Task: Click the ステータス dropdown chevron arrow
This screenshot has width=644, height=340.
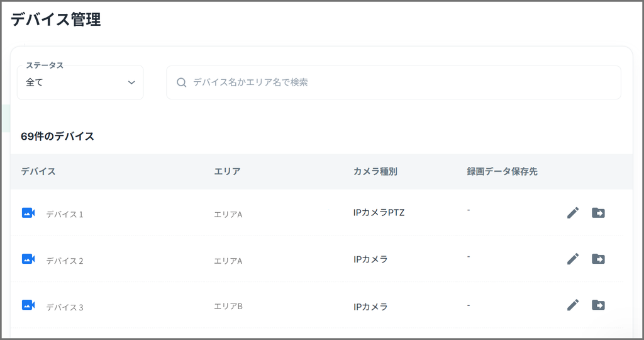Action: 131,82
